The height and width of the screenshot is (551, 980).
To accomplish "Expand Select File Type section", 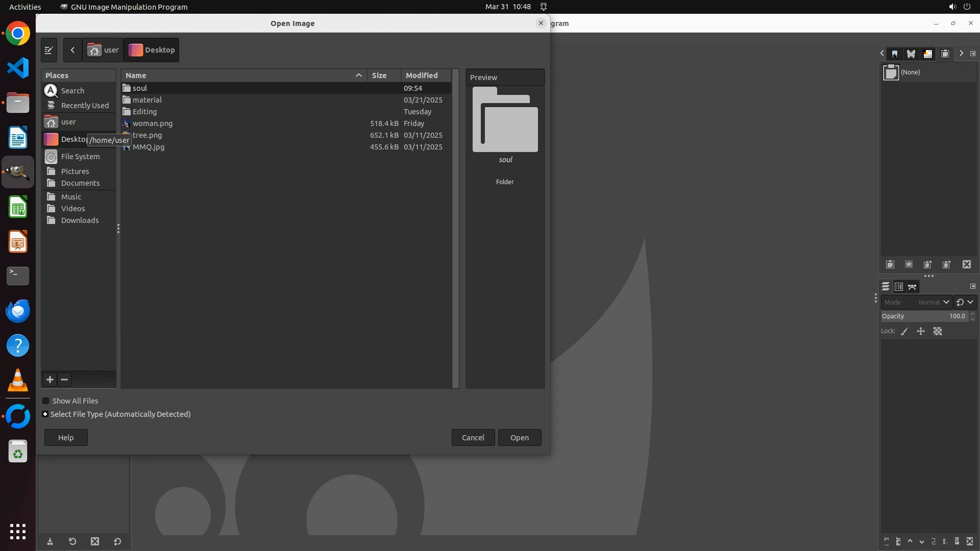I will pos(45,414).
